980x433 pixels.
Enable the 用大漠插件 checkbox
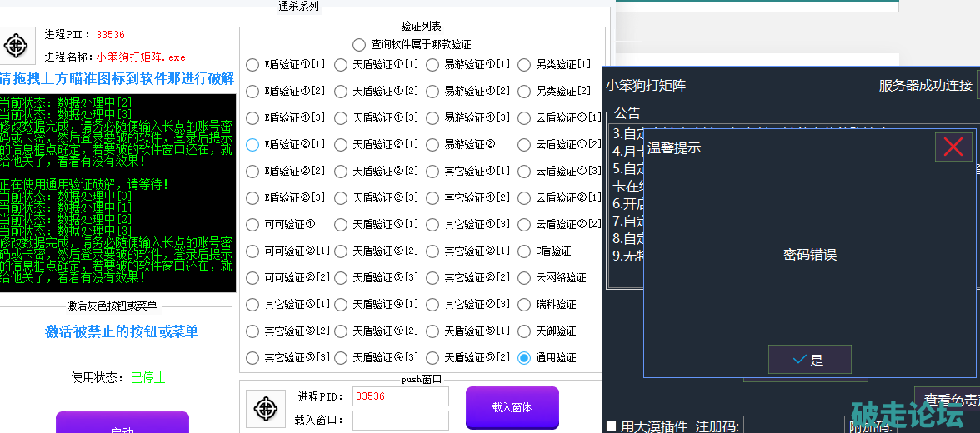[x=612, y=426]
